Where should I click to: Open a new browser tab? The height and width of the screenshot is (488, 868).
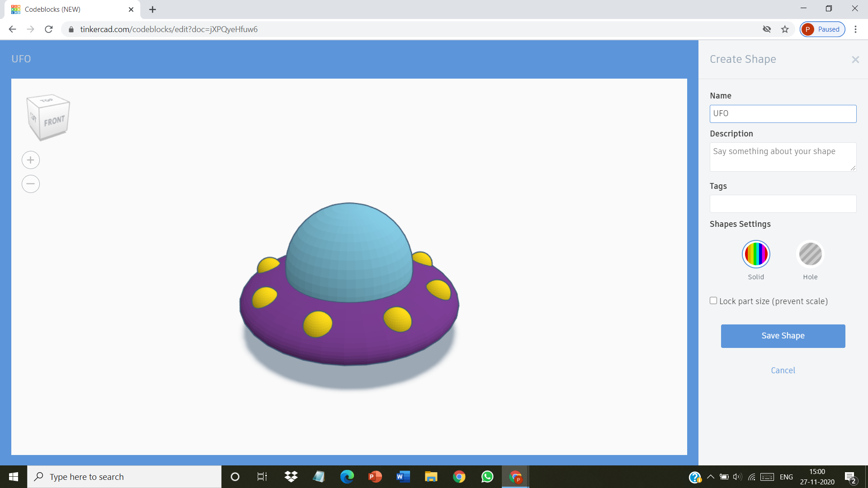pos(152,9)
